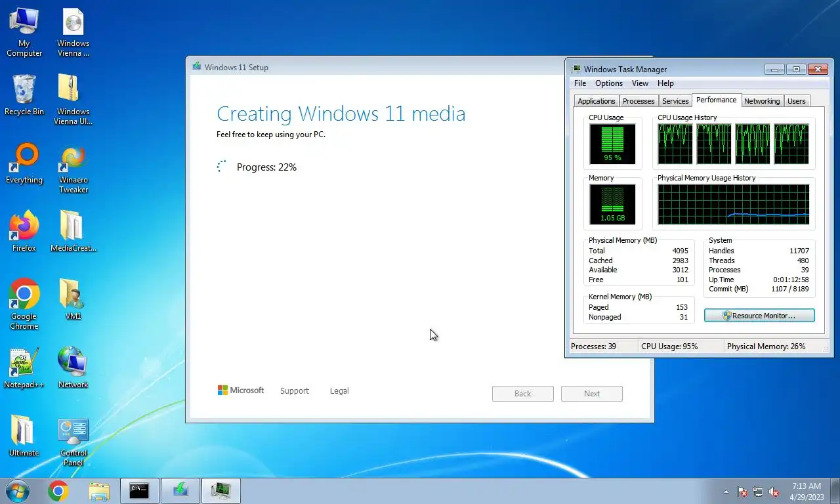Click the Support link in Setup
Screen dimensions: 840x504
(x=294, y=390)
